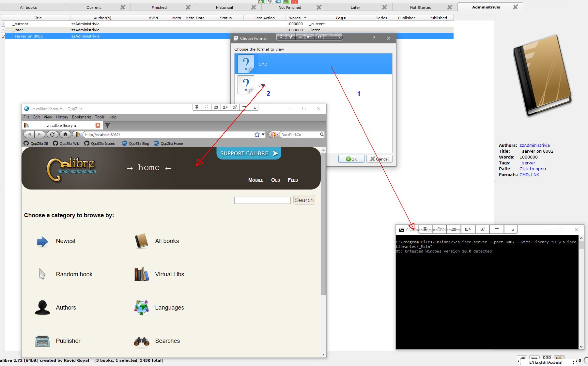Switch to the Mobile interface link
This screenshot has height=366, width=588.
pos(256,180)
